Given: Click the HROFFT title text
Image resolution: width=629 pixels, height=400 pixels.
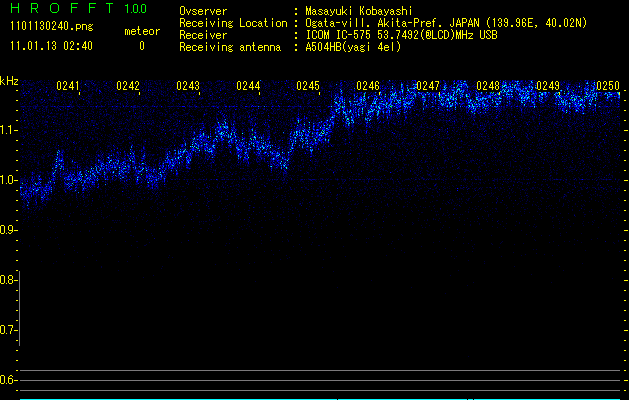Looking at the screenshot, I should tap(59, 10).
